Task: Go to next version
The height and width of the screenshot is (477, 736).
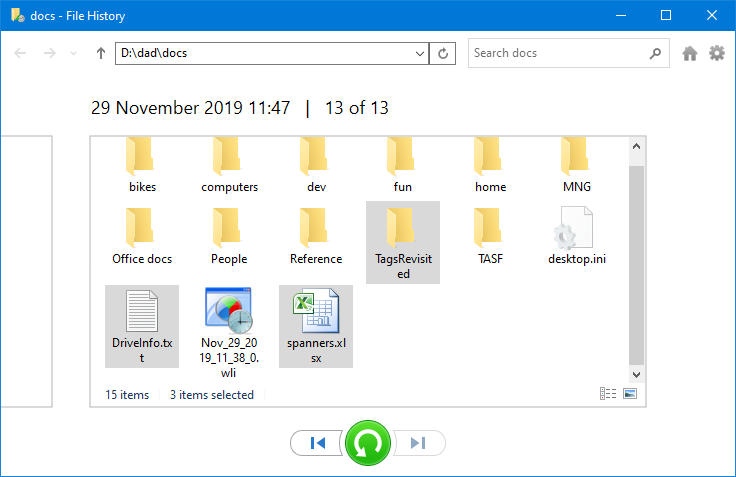Action: tap(419, 443)
